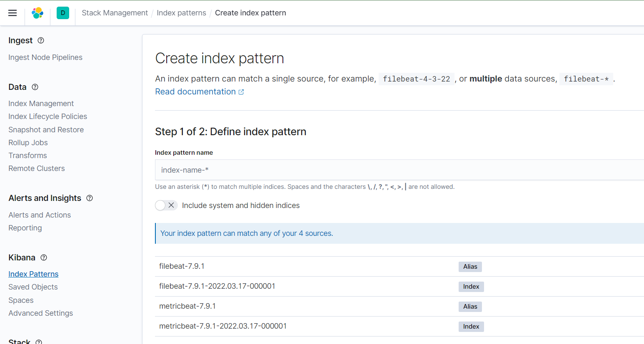This screenshot has width=644, height=344.
Task: Select Index Patterns in sidebar
Action: click(33, 274)
